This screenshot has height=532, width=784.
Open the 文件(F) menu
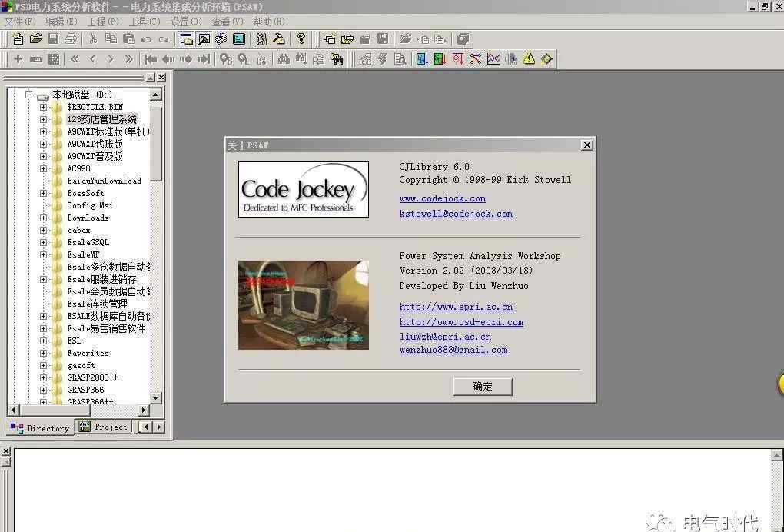coord(20,22)
